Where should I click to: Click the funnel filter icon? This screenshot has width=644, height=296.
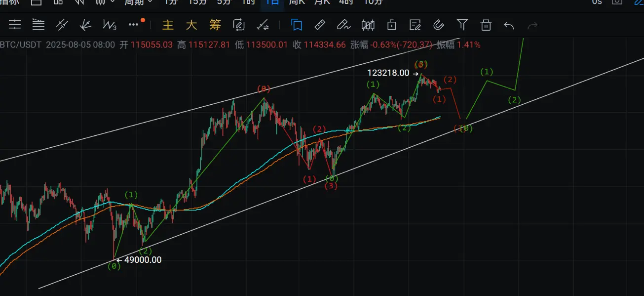(462, 24)
